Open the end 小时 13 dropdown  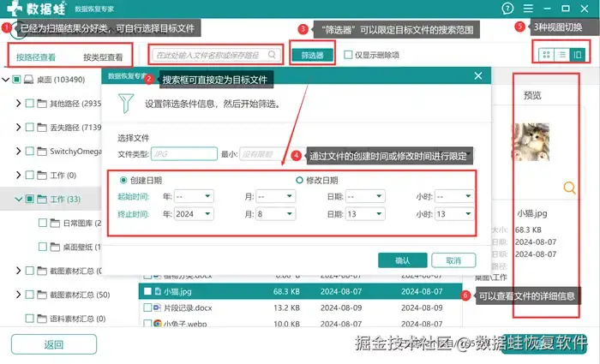click(454, 214)
